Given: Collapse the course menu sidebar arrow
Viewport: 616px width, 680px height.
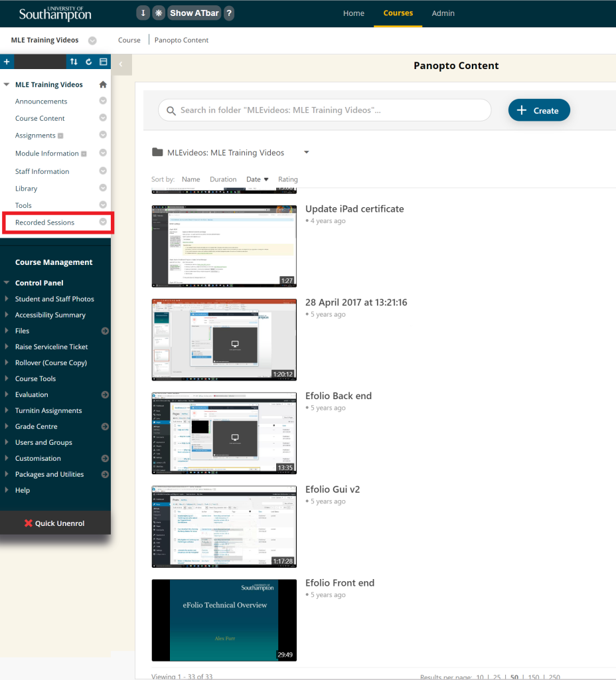Looking at the screenshot, I should pos(121,64).
